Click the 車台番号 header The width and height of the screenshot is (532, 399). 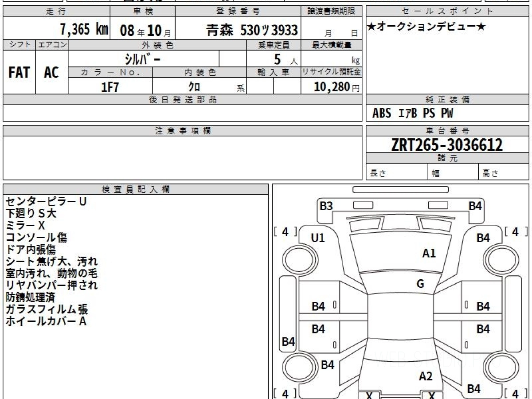click(447, 131)
